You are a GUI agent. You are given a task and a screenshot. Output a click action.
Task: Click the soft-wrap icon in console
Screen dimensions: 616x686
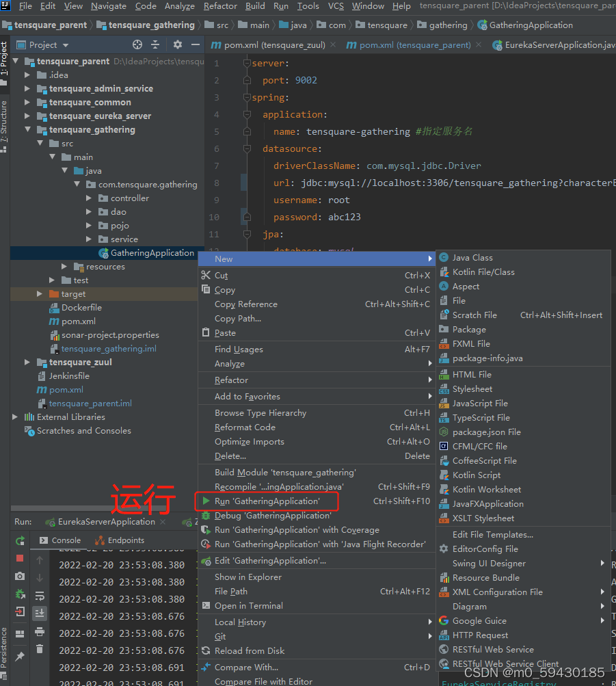[x=40, y=596]
